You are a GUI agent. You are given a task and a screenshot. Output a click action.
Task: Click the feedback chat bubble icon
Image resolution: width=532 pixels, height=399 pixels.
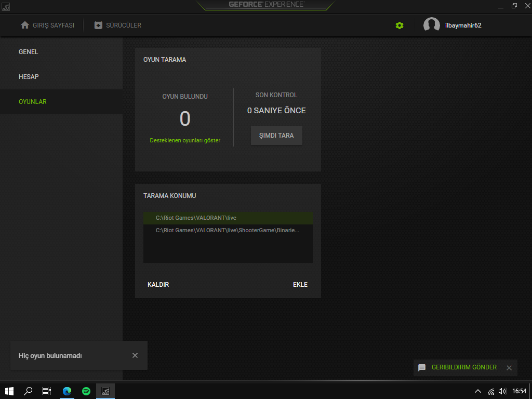coord(422,367)
